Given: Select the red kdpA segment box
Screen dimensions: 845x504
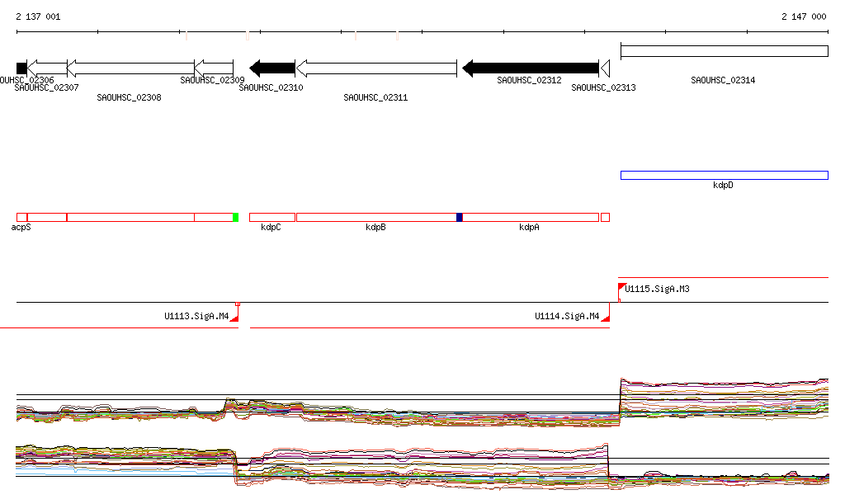Looking at the screenshot, I should click(531, 218).
